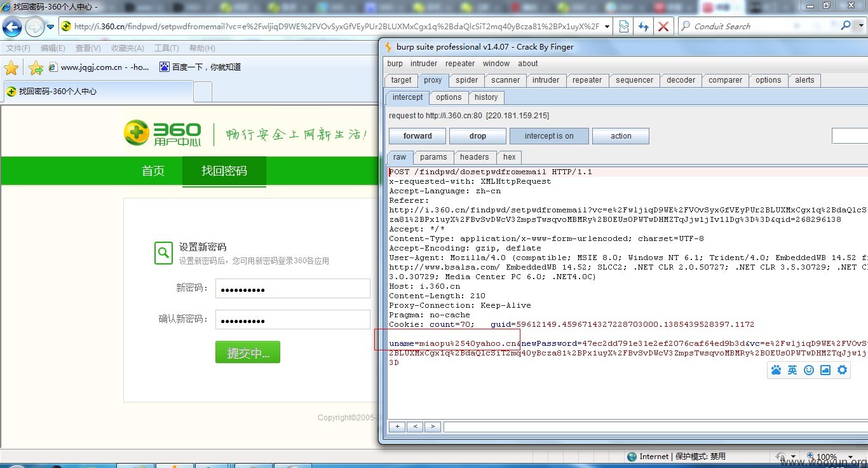Switch to the decoder tab
The width and height of the screenshot is (868, 468).
[681, 80]
